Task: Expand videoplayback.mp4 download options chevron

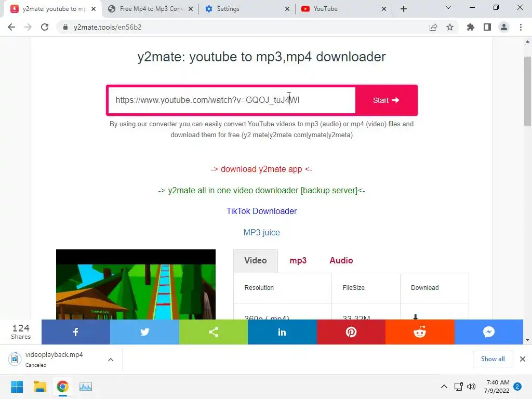Action: pos(111,360)
